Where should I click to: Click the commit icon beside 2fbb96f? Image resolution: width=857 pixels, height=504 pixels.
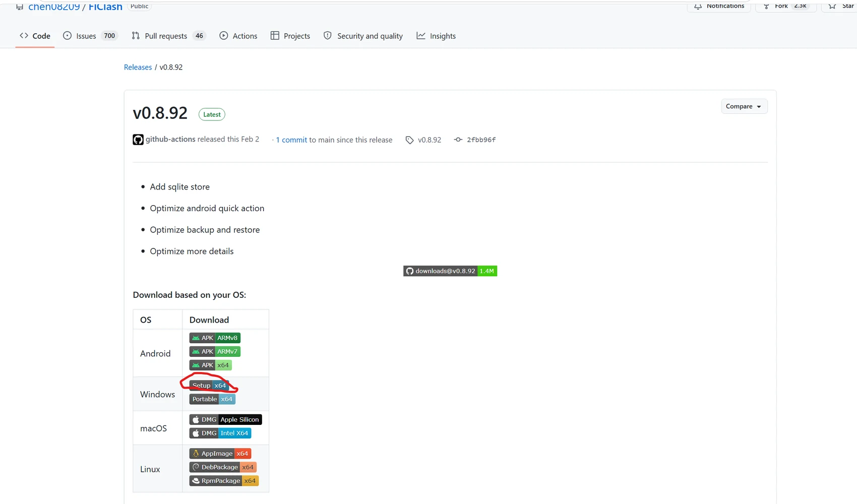tap(458, 140)
